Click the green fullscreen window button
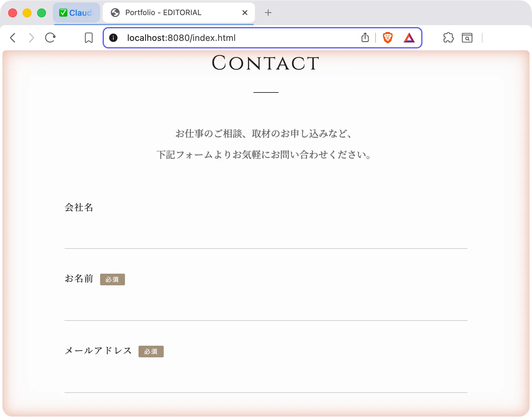This screenshot has height=419, width=532. click(42, 13)
